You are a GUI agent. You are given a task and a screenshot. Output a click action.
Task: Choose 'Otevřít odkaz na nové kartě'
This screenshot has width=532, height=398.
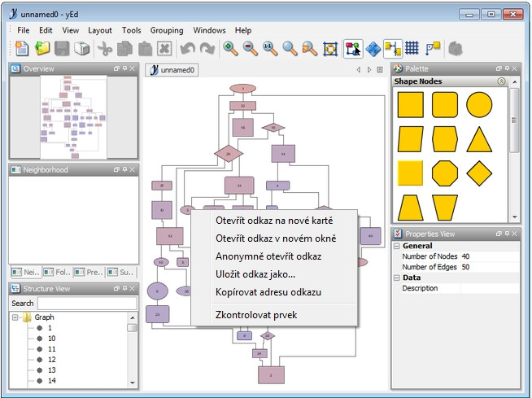pyautogui.click(x=274, y=221)
